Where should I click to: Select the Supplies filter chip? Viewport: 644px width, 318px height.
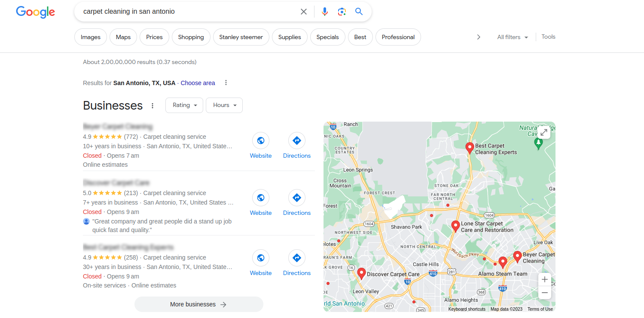(x=290, y=37)
